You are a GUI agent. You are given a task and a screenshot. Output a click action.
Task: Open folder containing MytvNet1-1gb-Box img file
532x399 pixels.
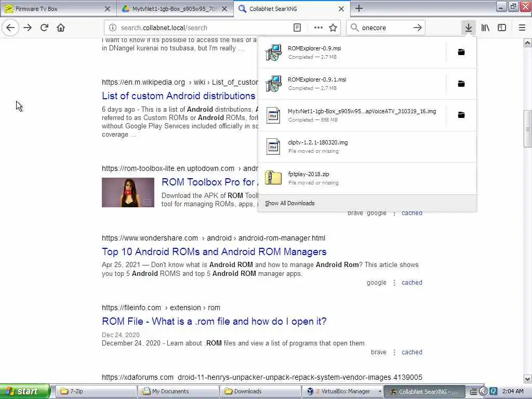(461, 115)
